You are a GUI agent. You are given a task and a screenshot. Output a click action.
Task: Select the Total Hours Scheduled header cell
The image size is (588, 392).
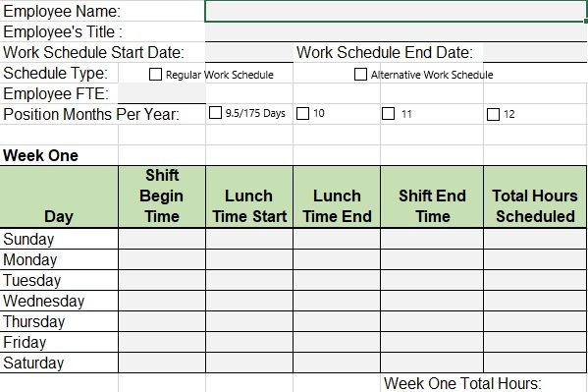(x=535, y=196)
